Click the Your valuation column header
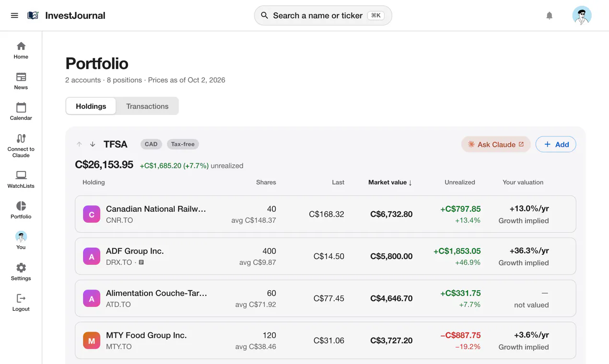 click(x=523, y=182)
